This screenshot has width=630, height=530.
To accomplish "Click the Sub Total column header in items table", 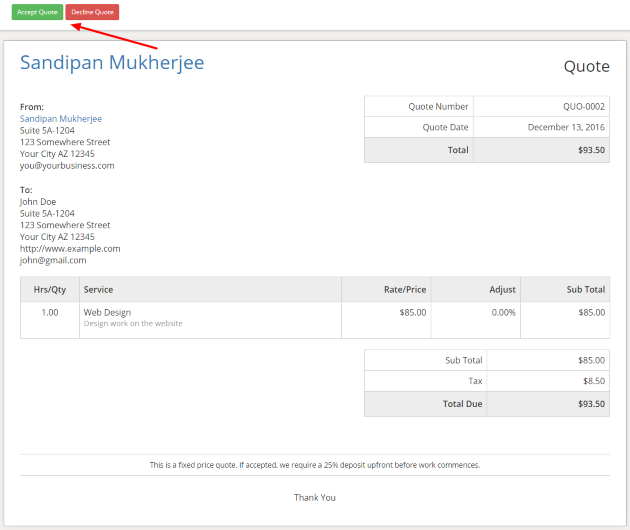I will click(565, 289).
